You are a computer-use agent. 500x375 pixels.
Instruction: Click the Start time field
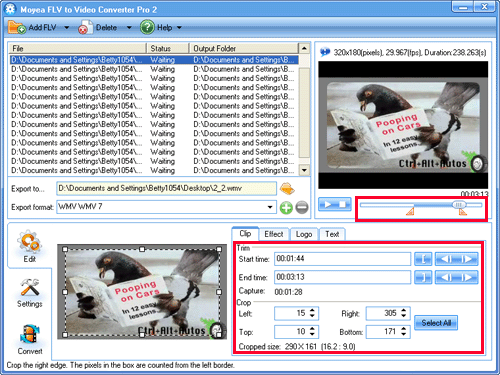click(x=342, y=259)
